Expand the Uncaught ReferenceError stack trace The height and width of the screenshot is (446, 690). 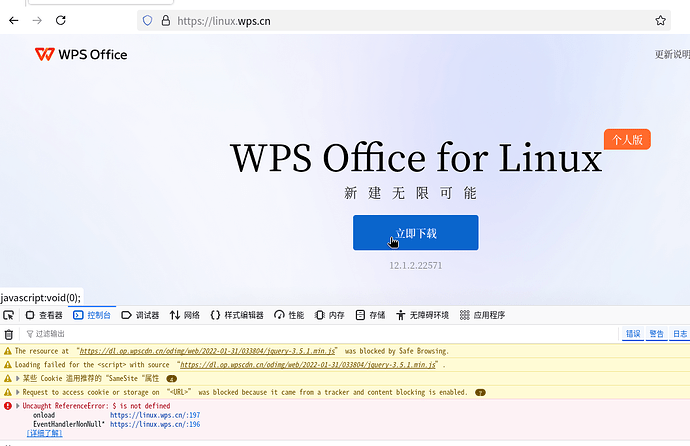click(x=17, y=406)
